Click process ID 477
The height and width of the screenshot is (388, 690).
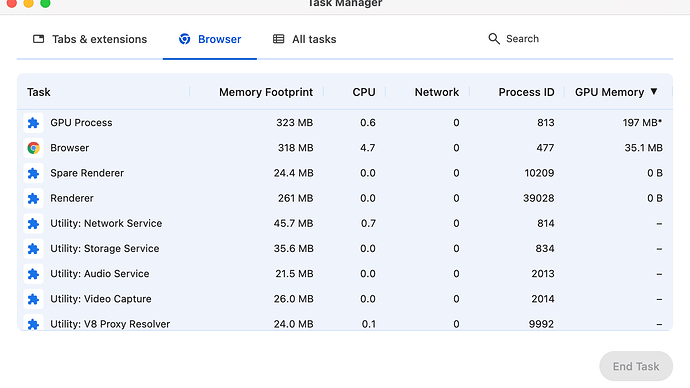[545, 148]
